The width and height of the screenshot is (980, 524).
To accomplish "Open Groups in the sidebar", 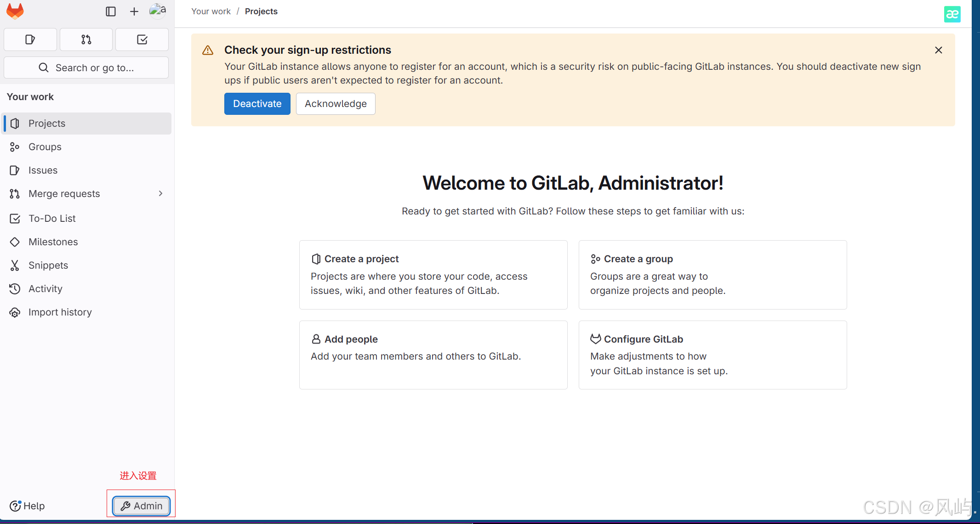I will click(x=45, y=147).
